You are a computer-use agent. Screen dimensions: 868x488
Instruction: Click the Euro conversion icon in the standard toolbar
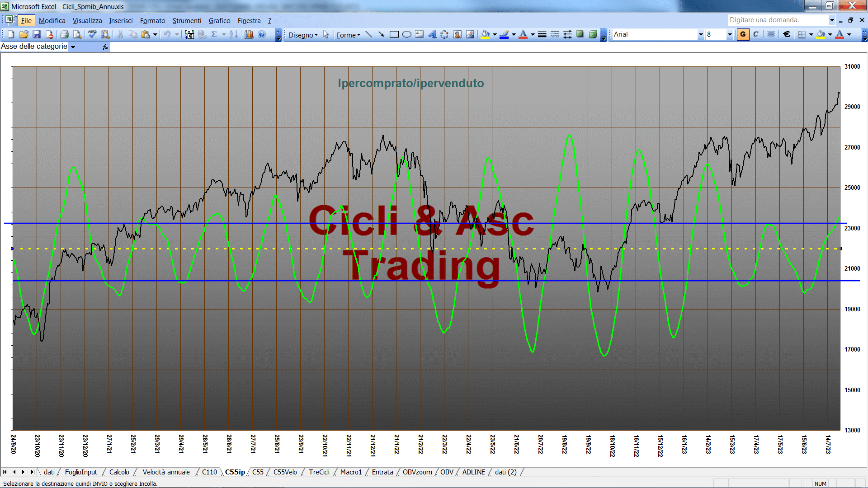189,34
